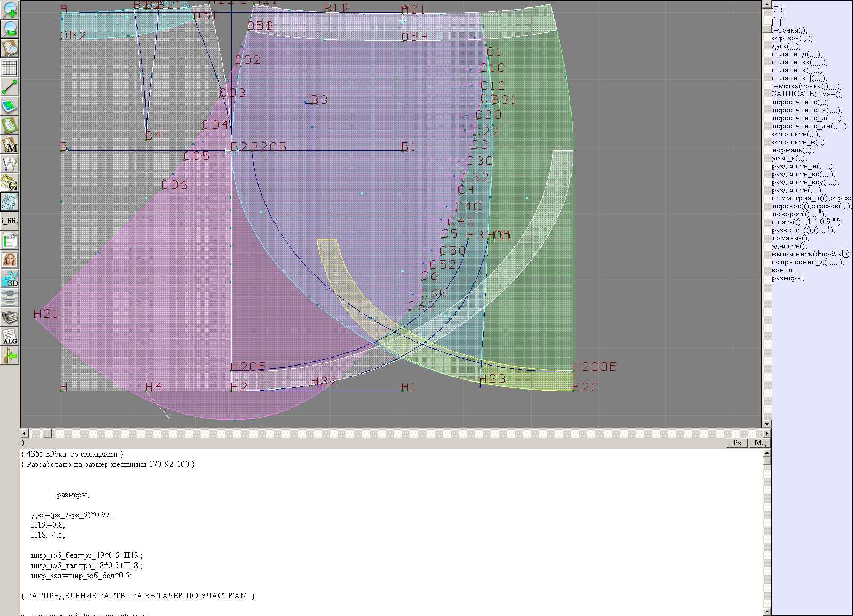Click the stacked books library icon

click(10, 318)
